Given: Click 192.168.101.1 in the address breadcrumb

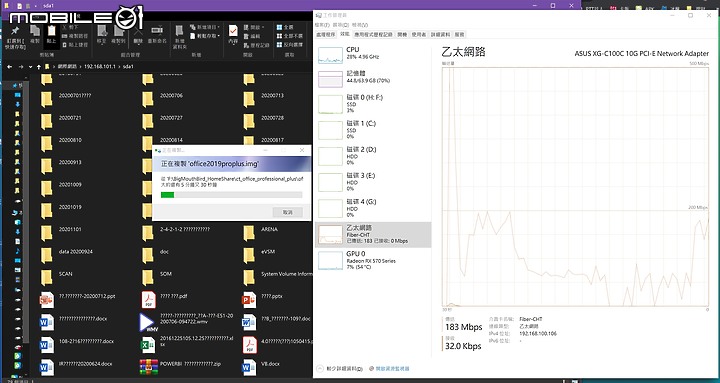Looking at the screenshot, I should 101,67.
